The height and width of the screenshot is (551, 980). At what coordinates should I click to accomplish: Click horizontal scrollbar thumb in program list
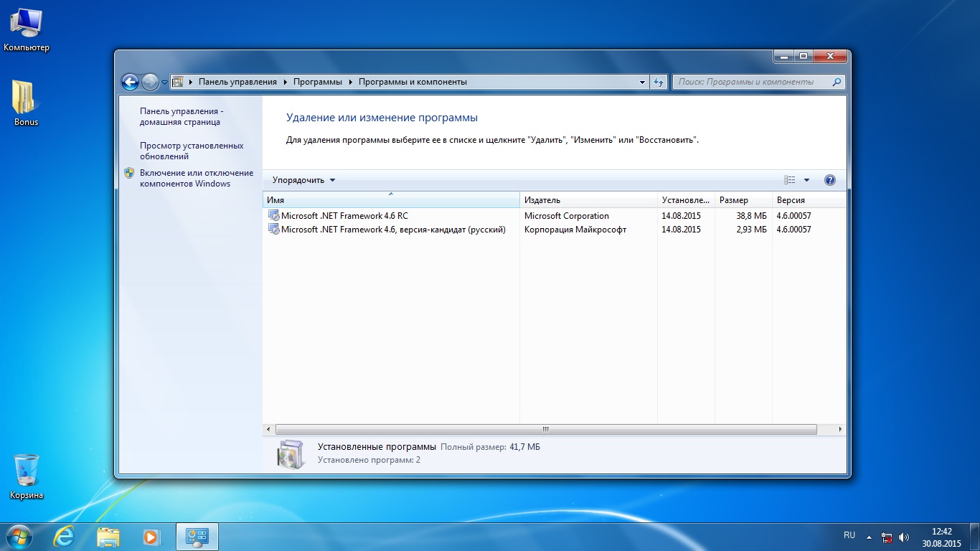tap(545, 429)
